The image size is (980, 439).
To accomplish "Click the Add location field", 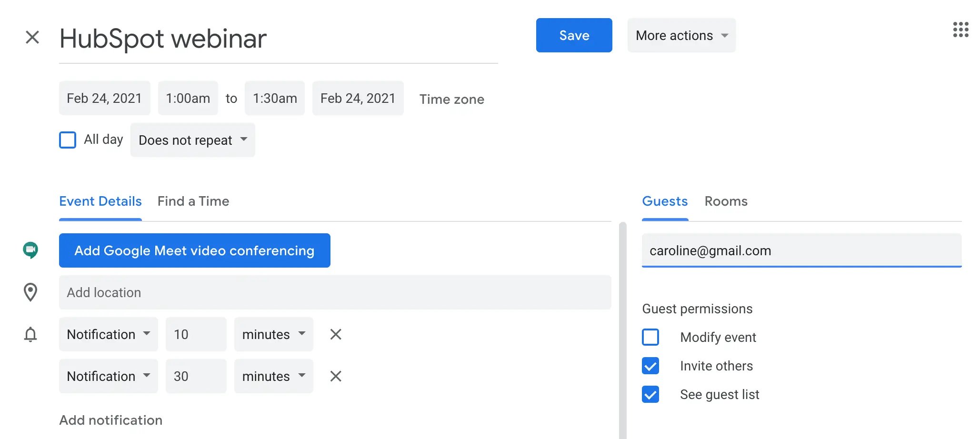I will click(335, 292).
